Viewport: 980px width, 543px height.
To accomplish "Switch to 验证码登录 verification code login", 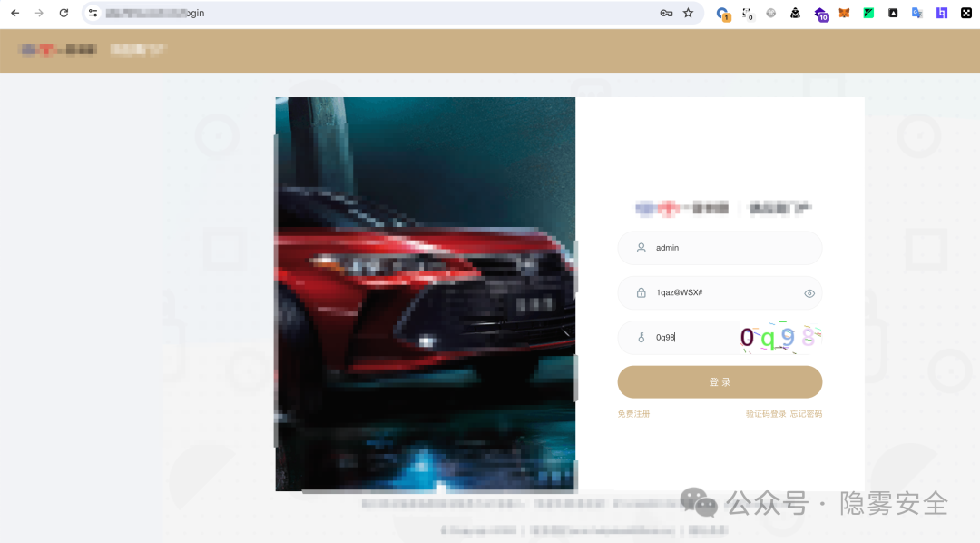I will coord(766,414).
